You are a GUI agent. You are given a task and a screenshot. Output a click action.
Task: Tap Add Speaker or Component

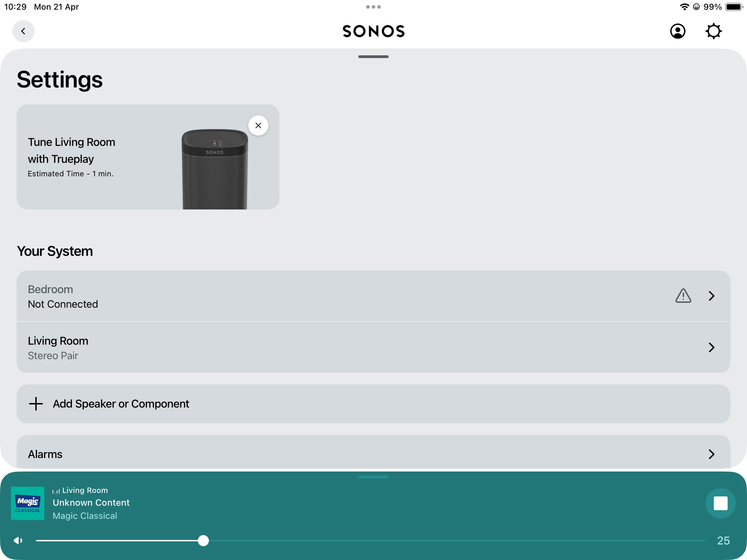[373, 404]
